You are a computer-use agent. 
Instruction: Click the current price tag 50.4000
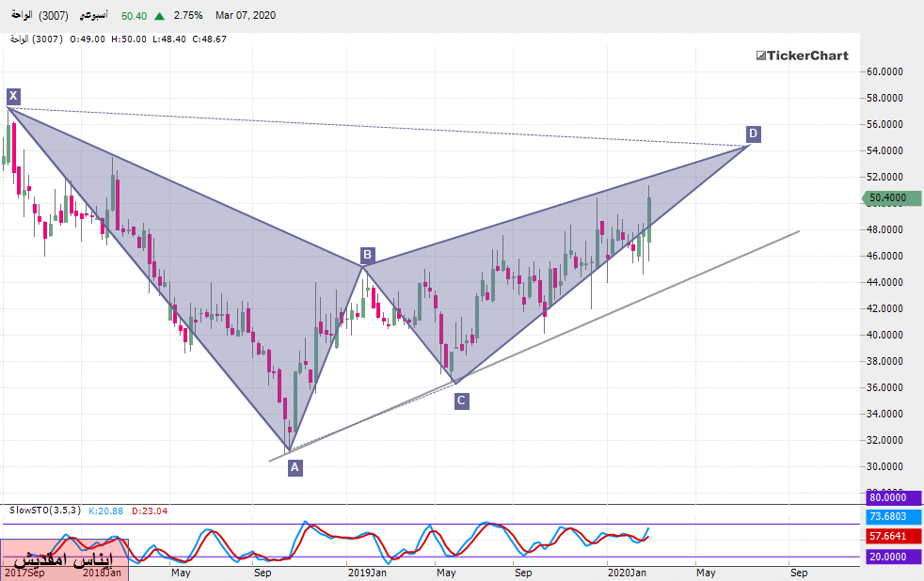pyautogui.click(x=890, y=197)
